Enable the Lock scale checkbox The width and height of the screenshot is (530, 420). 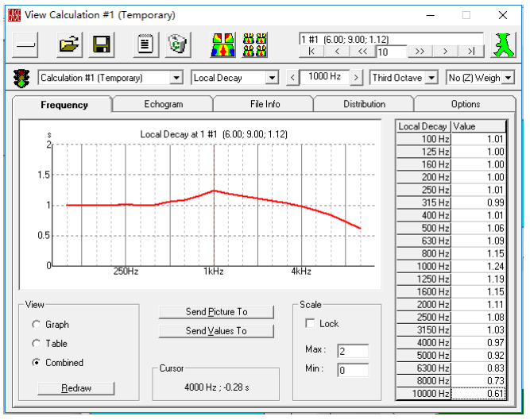click(310, 324)
